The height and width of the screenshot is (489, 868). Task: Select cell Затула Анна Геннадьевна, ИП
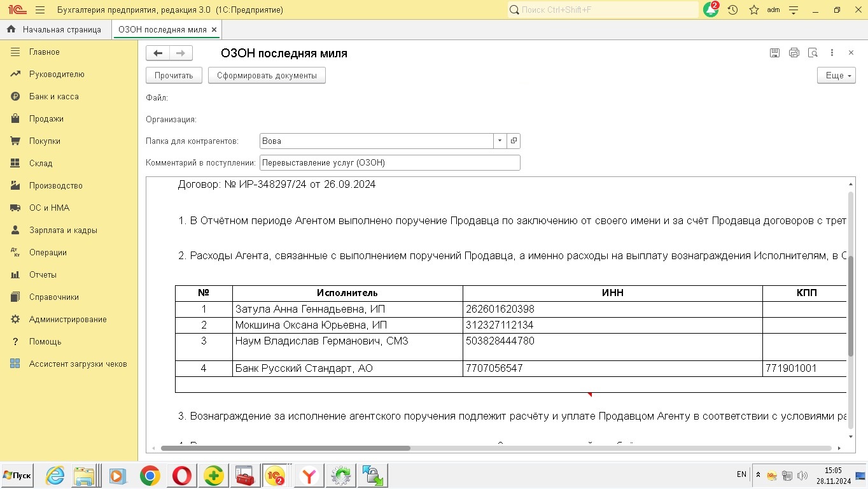[x=347, y=309]
